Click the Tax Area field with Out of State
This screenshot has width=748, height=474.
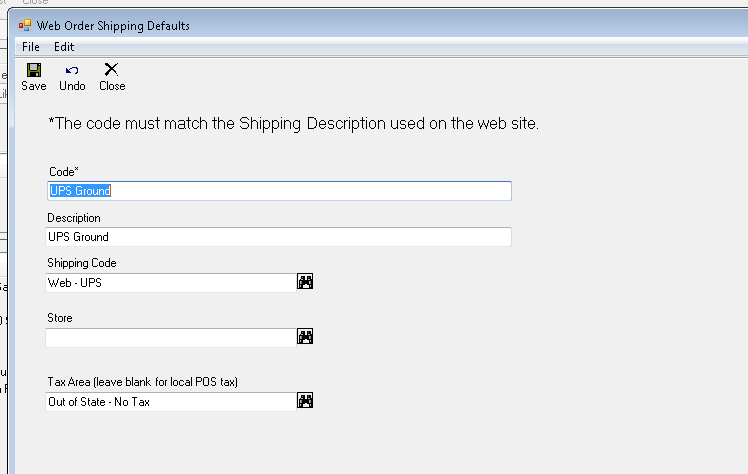point(171,402)
